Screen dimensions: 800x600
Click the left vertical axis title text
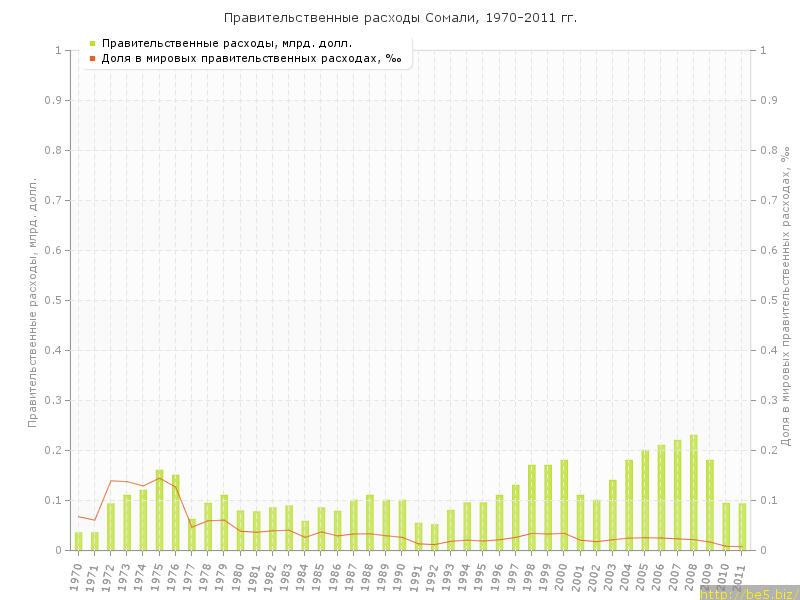(x=32, y=300)
